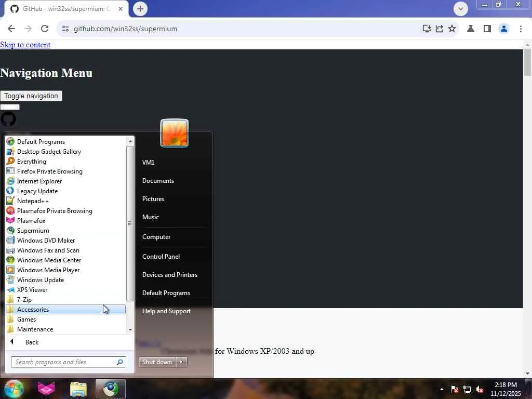This screenshot has height=399, width=532.
Task: Go forward in the browser
Action: [x=28, y=29]
